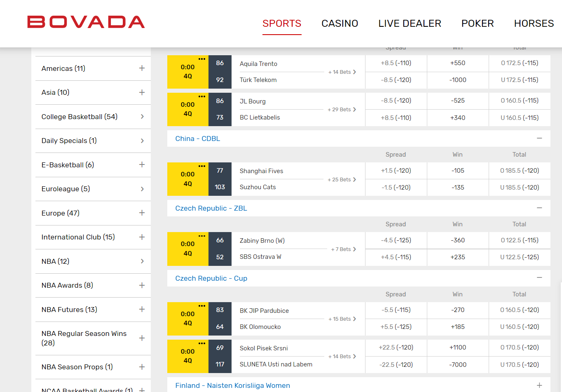The width and height of the screenshot is (562, 392).
Task: Select Aquila Trento +550 win odds
Action: coord(457,63)
